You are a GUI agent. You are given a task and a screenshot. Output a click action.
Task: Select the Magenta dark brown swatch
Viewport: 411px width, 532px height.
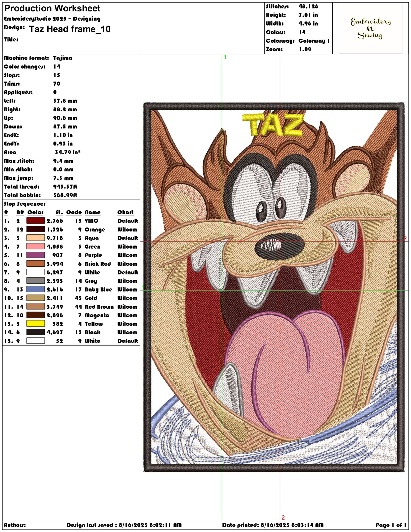[36, 315]
